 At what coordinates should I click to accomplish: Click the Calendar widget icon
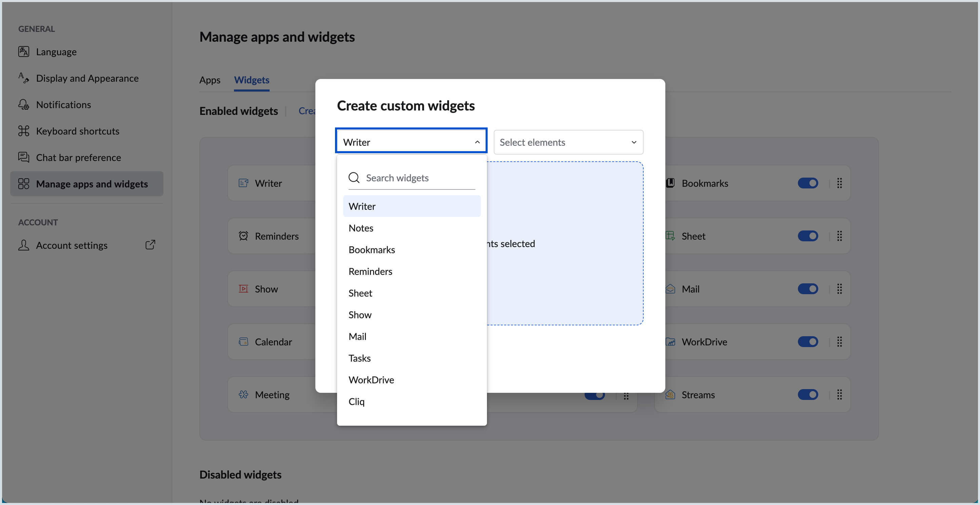click(x=243, y=342)
